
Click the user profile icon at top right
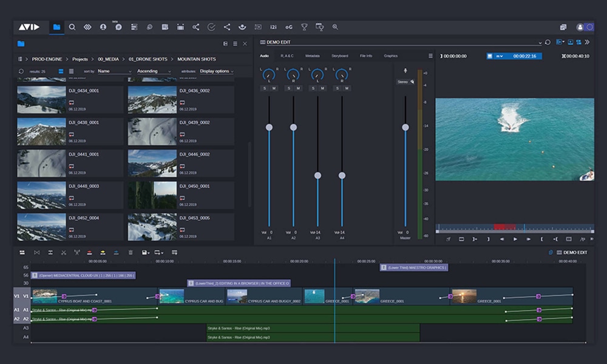point(580,27)
